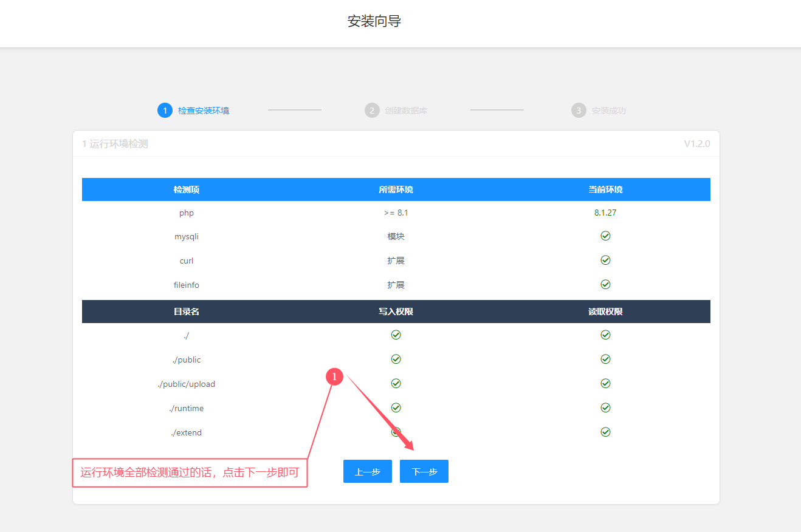The width and height of the screenshot is (801, 532).
Task: Click the mysqli row label
Action: tap(187, 237)
